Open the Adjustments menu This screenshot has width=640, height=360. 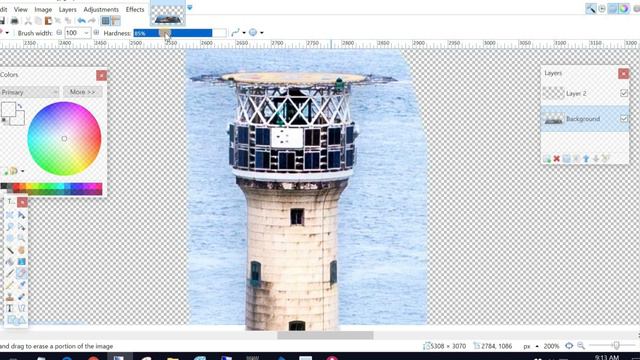[101, 9]
